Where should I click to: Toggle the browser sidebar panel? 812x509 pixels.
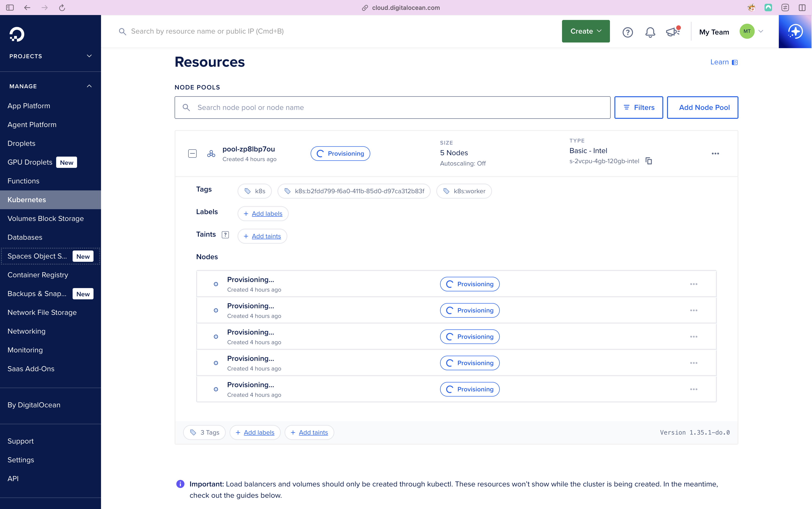click(x=10, y=8)
